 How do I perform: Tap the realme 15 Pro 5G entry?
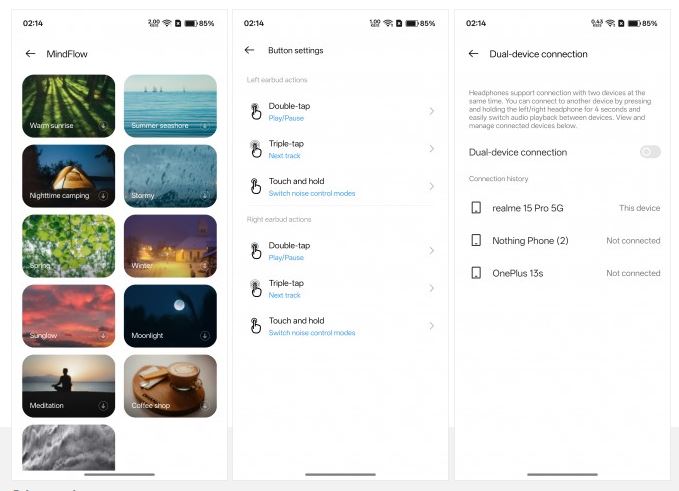tap(565, 208)
